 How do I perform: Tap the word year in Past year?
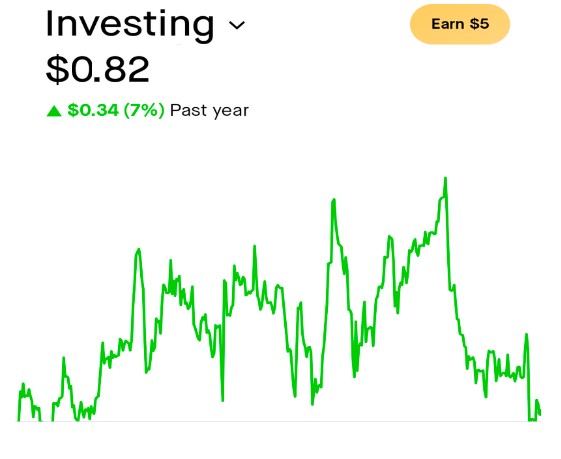[231, 112]
